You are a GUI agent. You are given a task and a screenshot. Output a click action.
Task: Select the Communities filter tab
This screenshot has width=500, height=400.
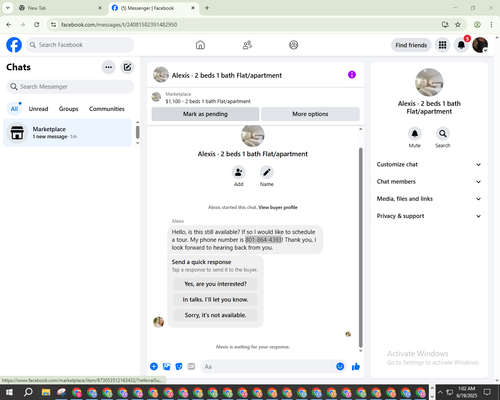pos(107,109)
